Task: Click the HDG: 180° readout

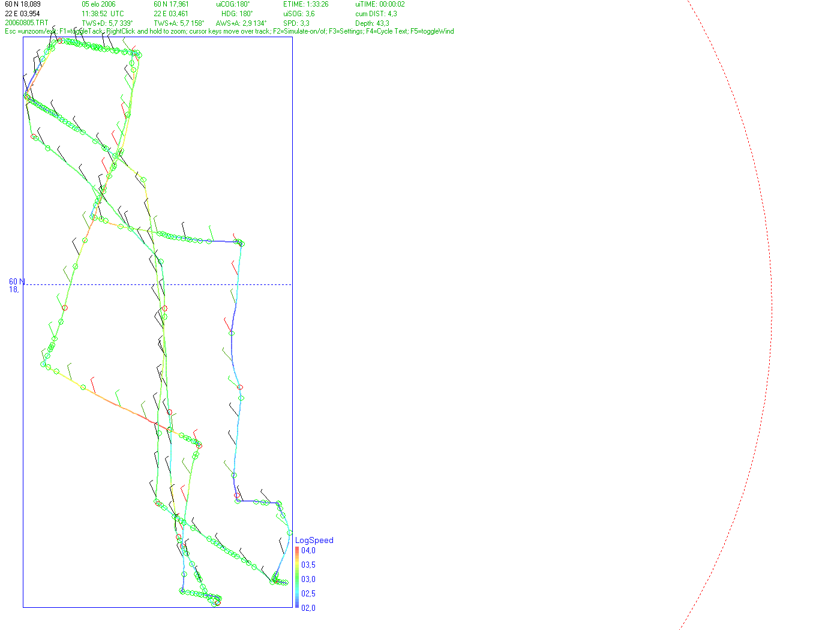Action: tap(237, 14)
